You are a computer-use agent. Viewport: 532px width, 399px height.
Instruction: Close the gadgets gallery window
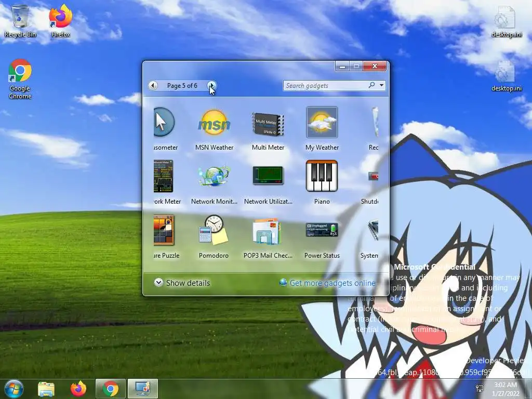(x=375, y=66)
